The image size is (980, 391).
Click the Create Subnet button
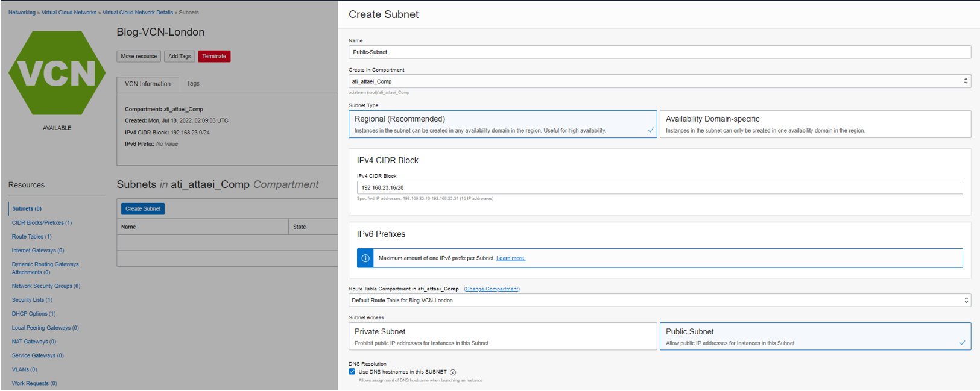(143, 208)
